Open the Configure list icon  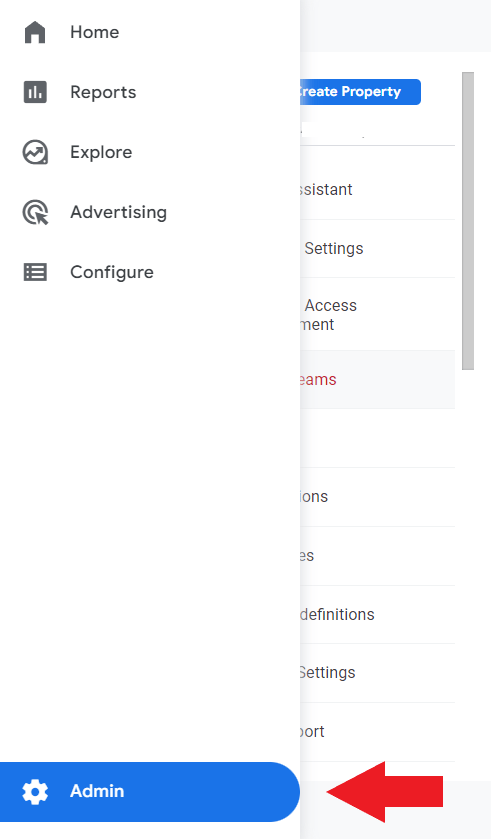point(35,272)
